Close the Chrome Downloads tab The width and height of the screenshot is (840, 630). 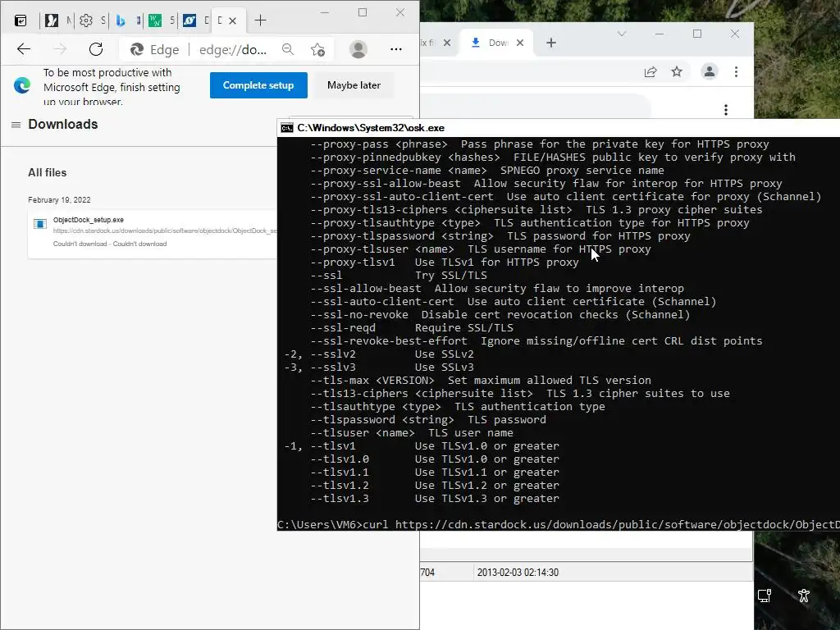click(519, 43)
